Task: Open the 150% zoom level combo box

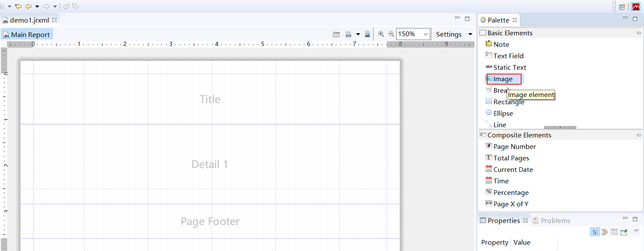Action: coord(413,34)
